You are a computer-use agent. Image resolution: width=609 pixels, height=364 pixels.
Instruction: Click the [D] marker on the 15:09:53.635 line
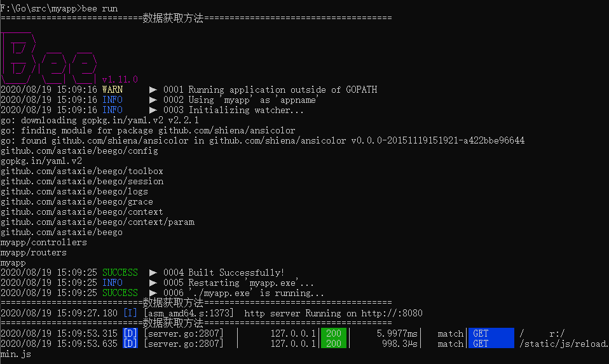[130, 344]
